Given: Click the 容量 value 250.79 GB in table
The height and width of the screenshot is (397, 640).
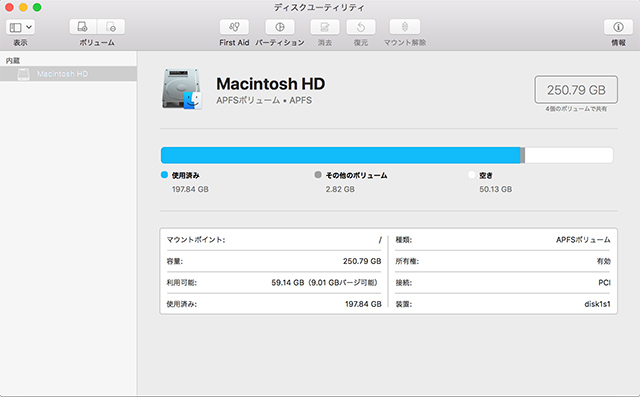Looking at the screenshot, I should pyautogui.click(x=362, y=261).
